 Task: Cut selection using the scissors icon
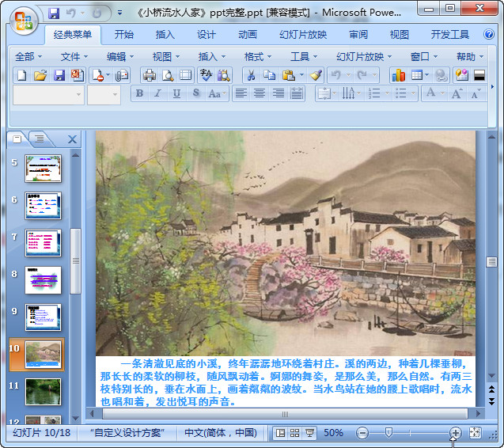tap(251, 75)
